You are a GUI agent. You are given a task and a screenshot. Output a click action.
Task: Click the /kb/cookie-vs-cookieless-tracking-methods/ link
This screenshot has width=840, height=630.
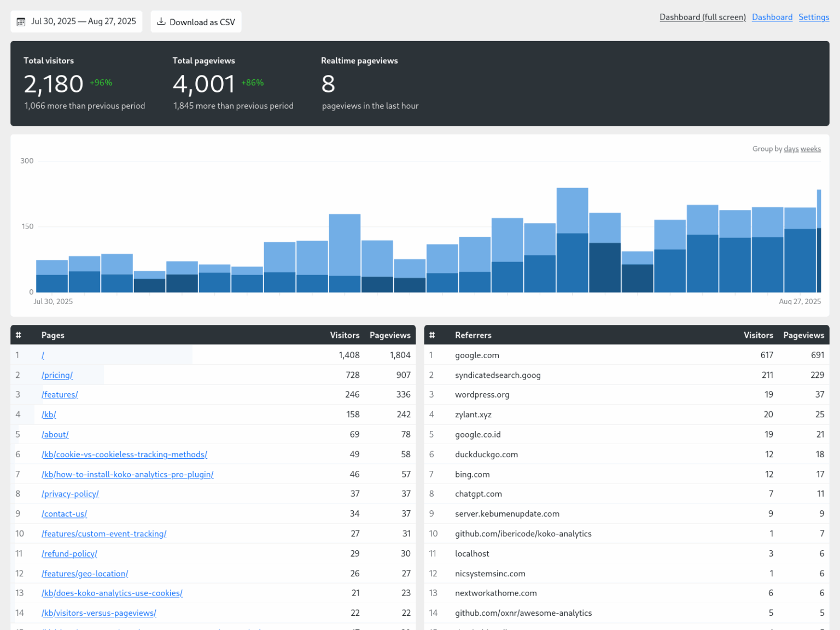pyautogui.click(x=124, y=454)
